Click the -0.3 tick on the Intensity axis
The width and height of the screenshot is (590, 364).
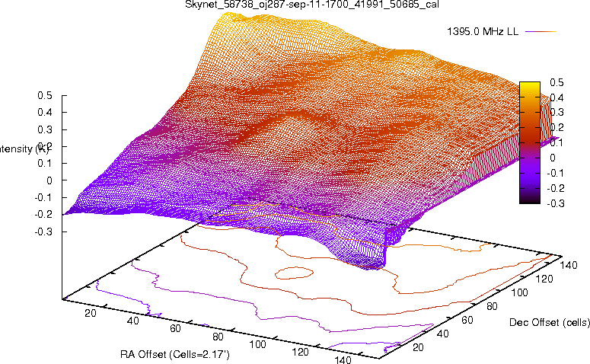coord(43,231)
